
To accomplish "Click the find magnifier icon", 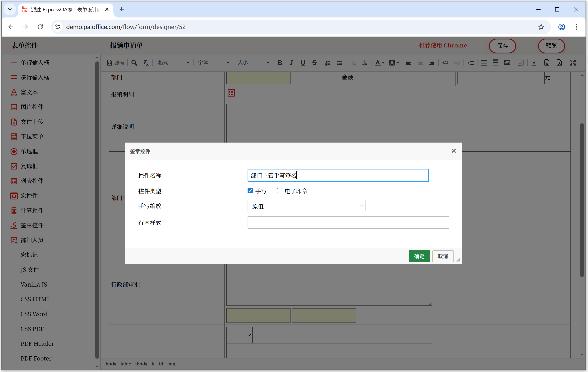I will coord(134,63).
